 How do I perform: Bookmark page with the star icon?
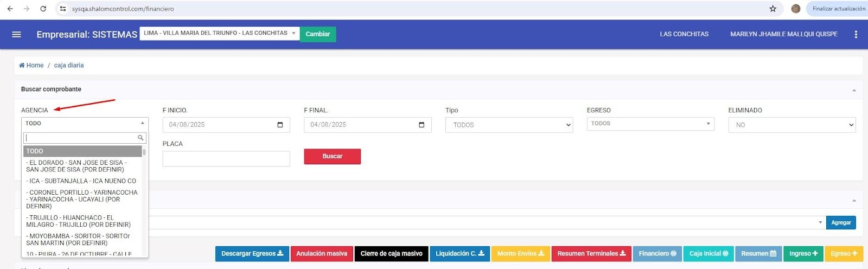tap(773, 9)
